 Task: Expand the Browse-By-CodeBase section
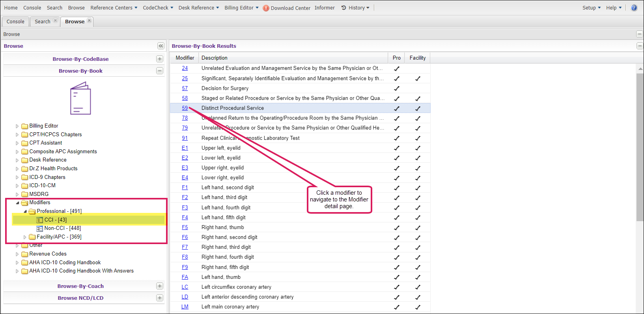[160, 59]
